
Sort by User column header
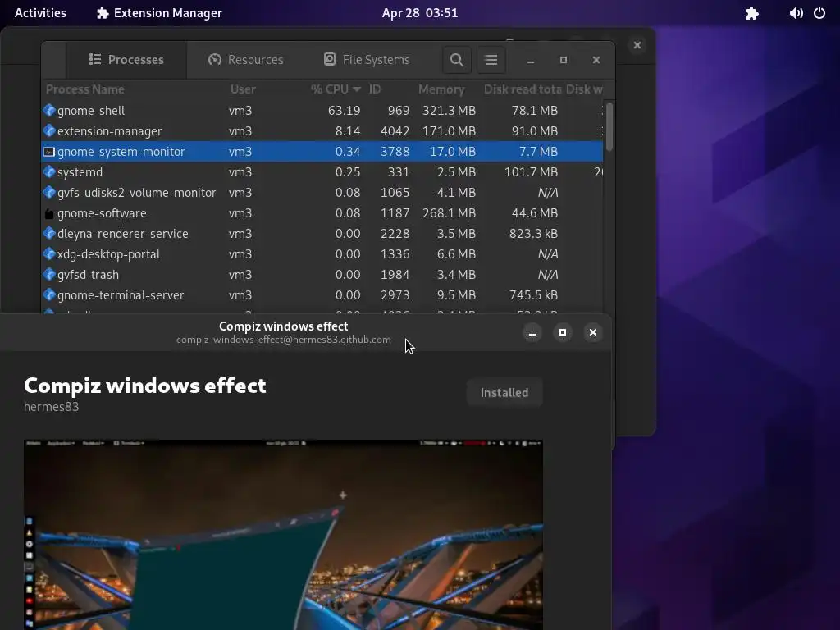click(x=243, y=89)
